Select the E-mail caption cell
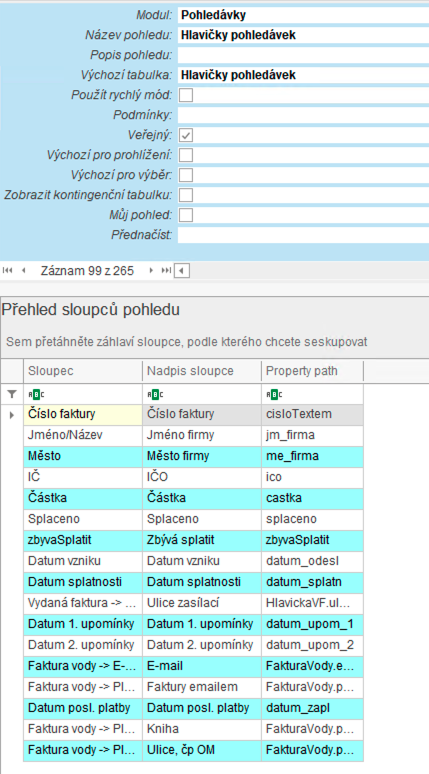Screen dimensions: 429x774 click(x=202, y=666)
